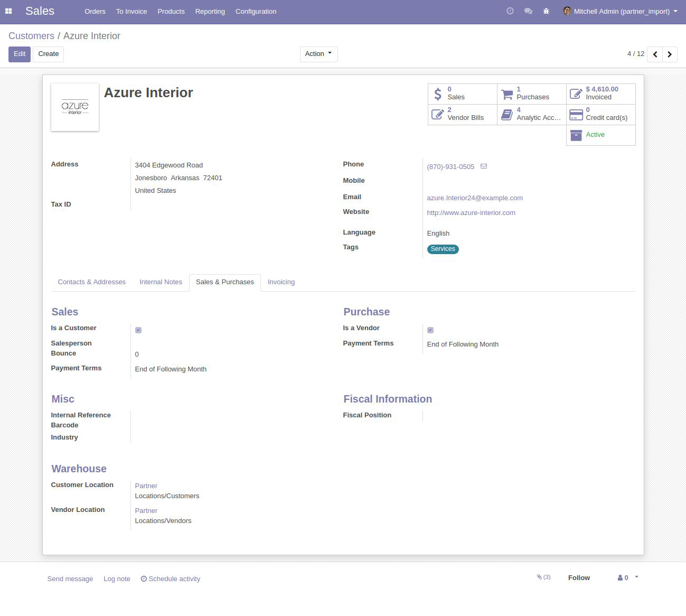Click the azure.Interior24@example.com email link
Screen dimensions: 686x616
[x=475, y=198]
